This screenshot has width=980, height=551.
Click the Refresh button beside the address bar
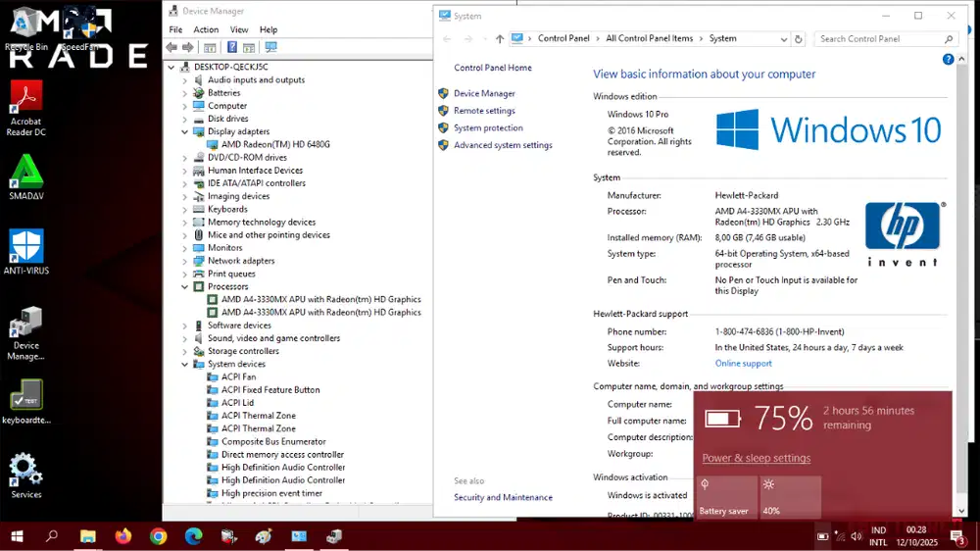799,39
